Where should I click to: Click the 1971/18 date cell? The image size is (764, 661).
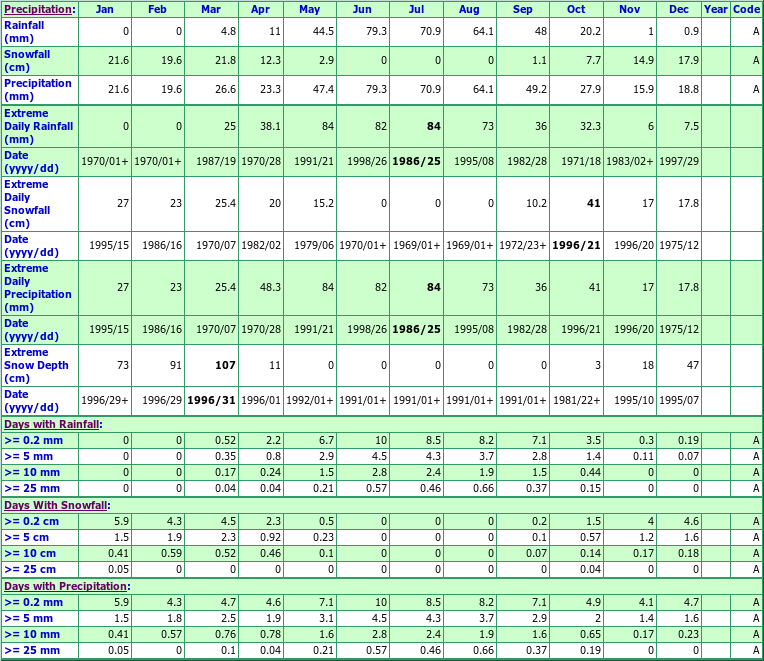[x=581, y=161]
